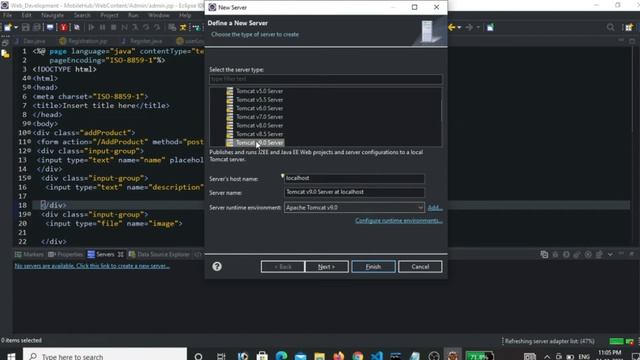The height and width of the screenshot is (360, 640).
Task: Open Task View from taskbar
Action: (x=221, y=356)
